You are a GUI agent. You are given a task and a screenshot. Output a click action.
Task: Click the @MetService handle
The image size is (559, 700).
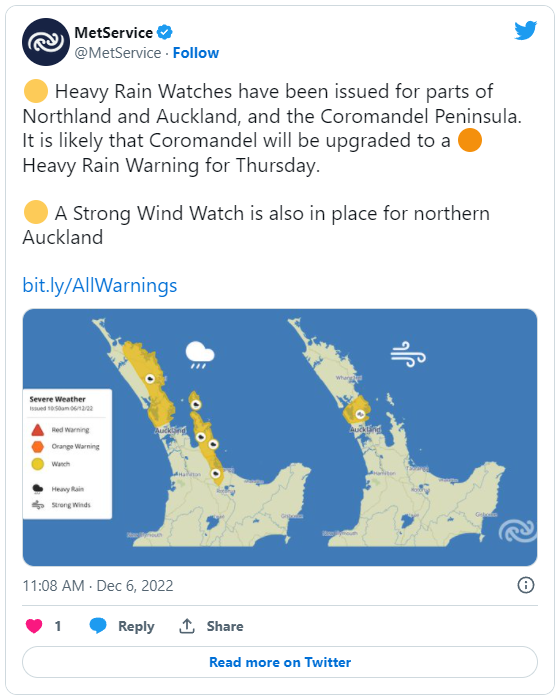[x=117, y=53]
